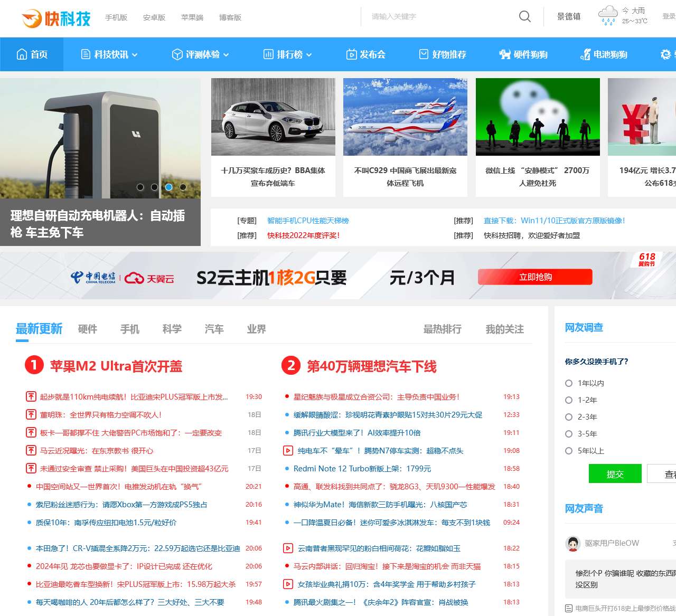This screenshot has height=616, width=676.
Task: Open headline 苹果M2 Ultra首次开盖
Action: pos(116,366)
